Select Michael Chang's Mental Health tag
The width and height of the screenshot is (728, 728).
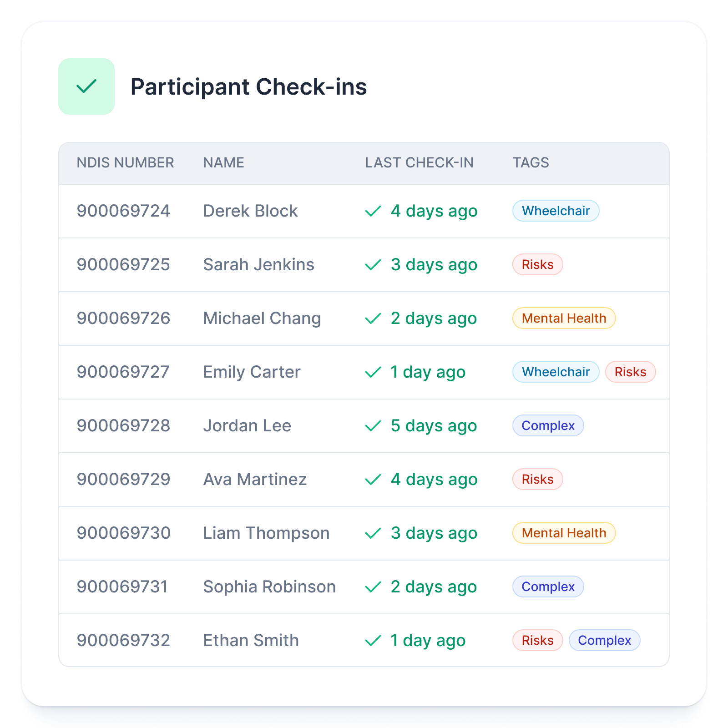[x=564, y=318]
